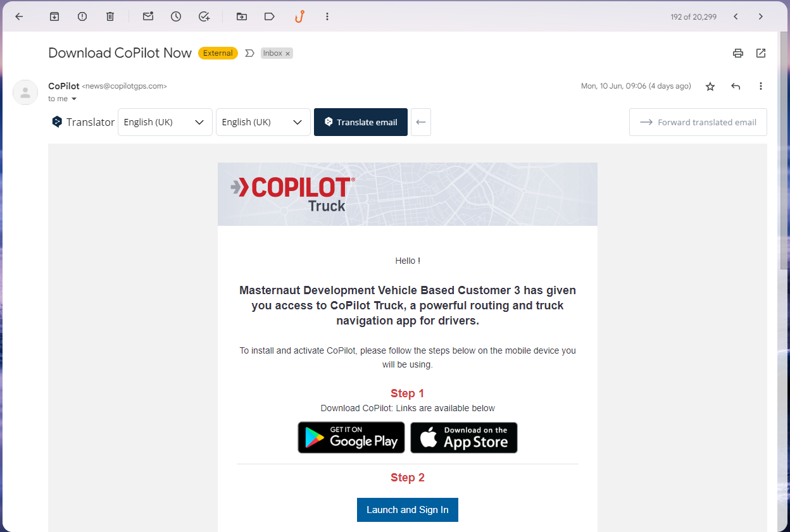Click the Translator logo
The image size is (790, 532).
83,122
